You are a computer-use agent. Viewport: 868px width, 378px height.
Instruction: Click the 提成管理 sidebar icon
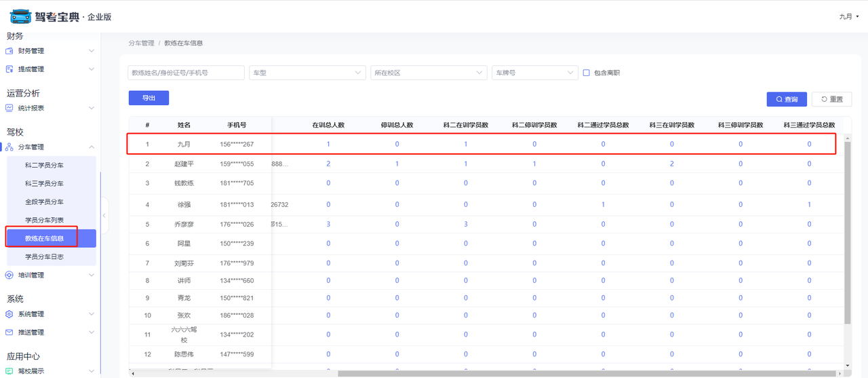(9, 69)
